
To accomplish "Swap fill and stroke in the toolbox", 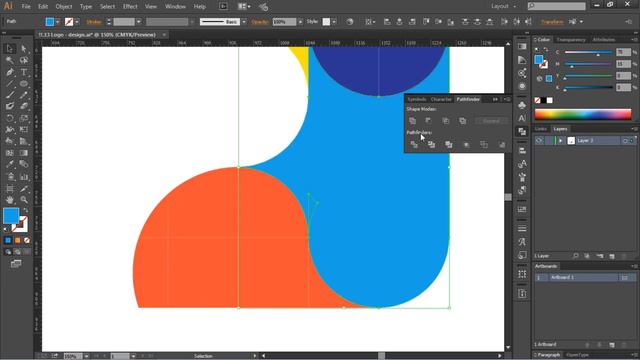I will 25,210.
